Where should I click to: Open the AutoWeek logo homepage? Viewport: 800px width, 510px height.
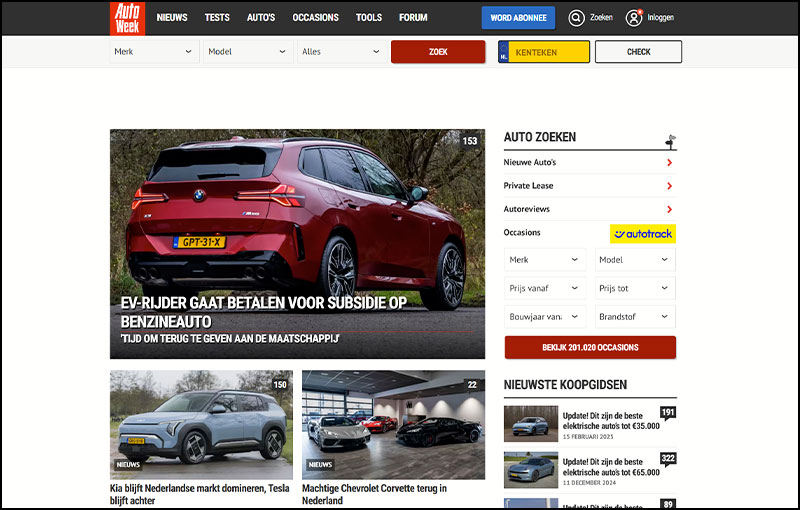coord(127,18)
